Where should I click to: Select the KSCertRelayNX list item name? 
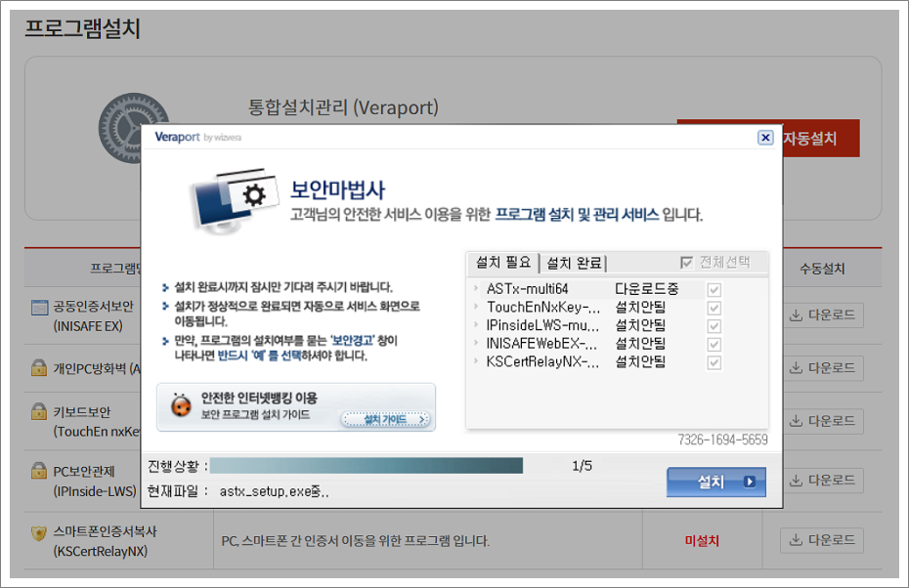click(x=542, y=361)
